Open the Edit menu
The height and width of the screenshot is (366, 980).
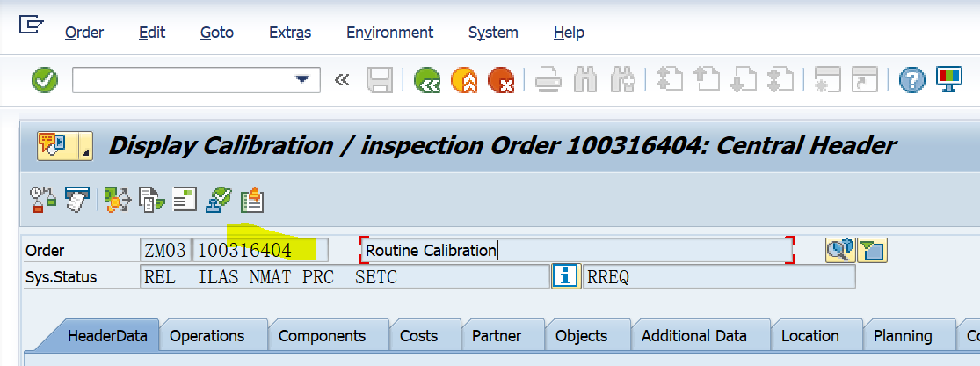152,33
